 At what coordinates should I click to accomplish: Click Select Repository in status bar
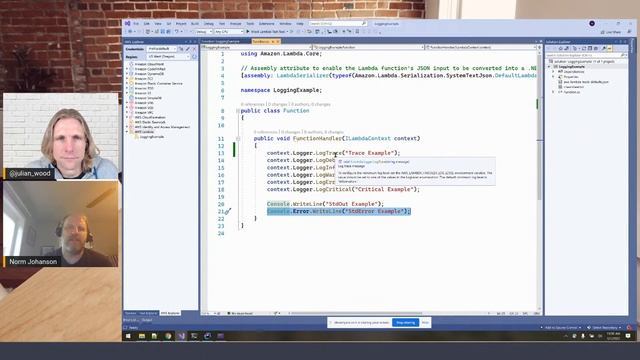tap(604, 328)
